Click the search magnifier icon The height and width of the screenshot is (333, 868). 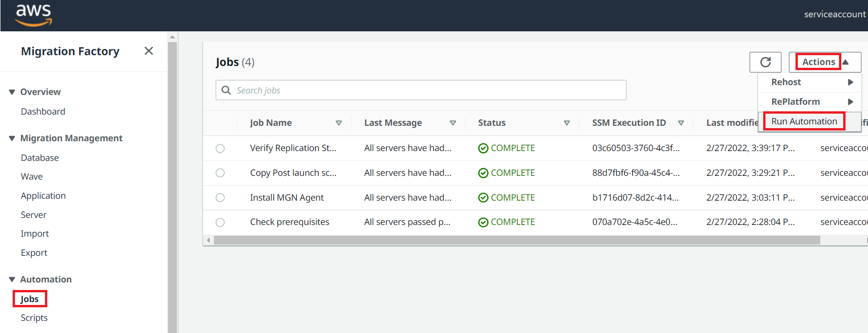tap(226, 90)
